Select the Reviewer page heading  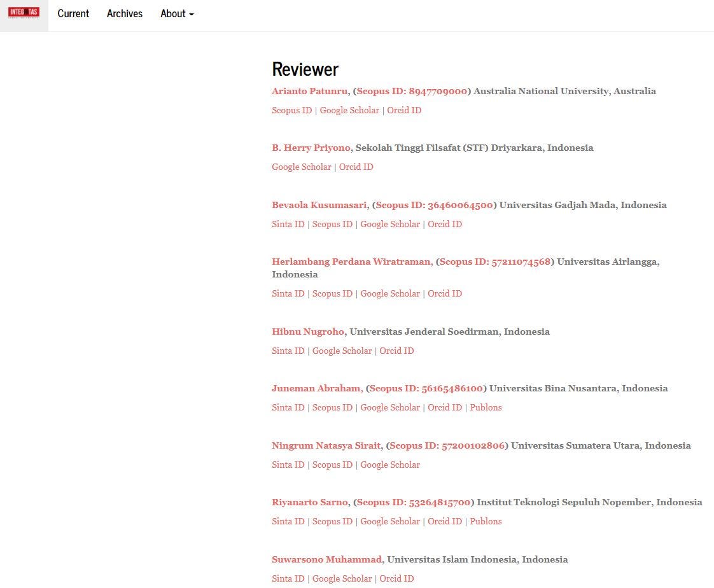tap(305, 69)
